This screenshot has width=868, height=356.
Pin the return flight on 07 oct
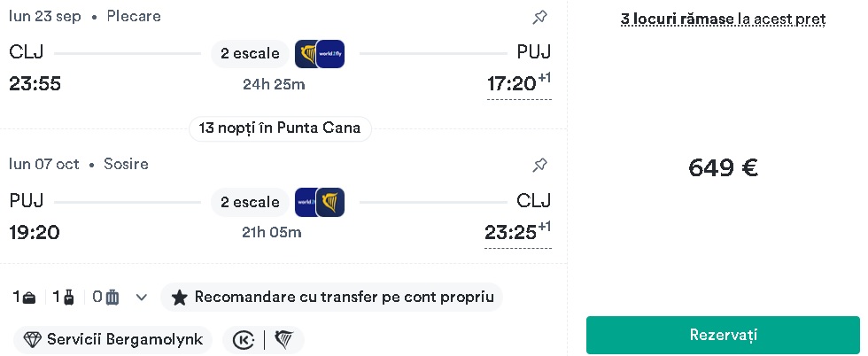click(539, 165)
